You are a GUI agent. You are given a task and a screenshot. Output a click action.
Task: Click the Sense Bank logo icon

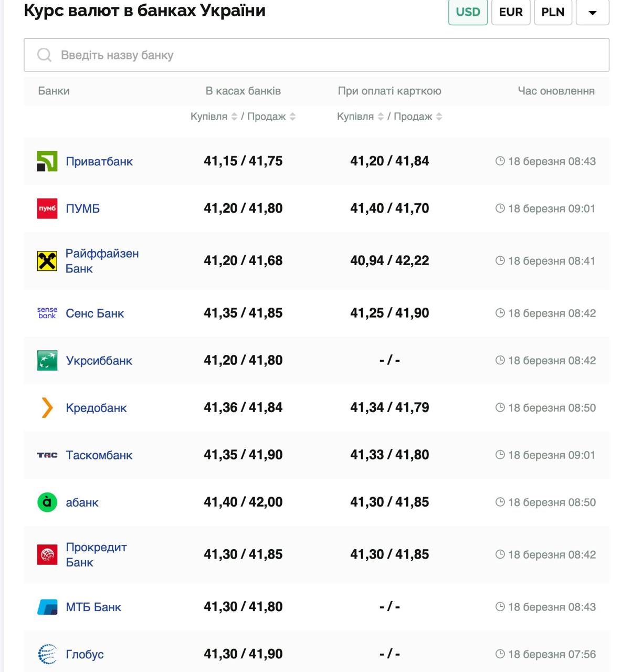[x=47, y=313]
